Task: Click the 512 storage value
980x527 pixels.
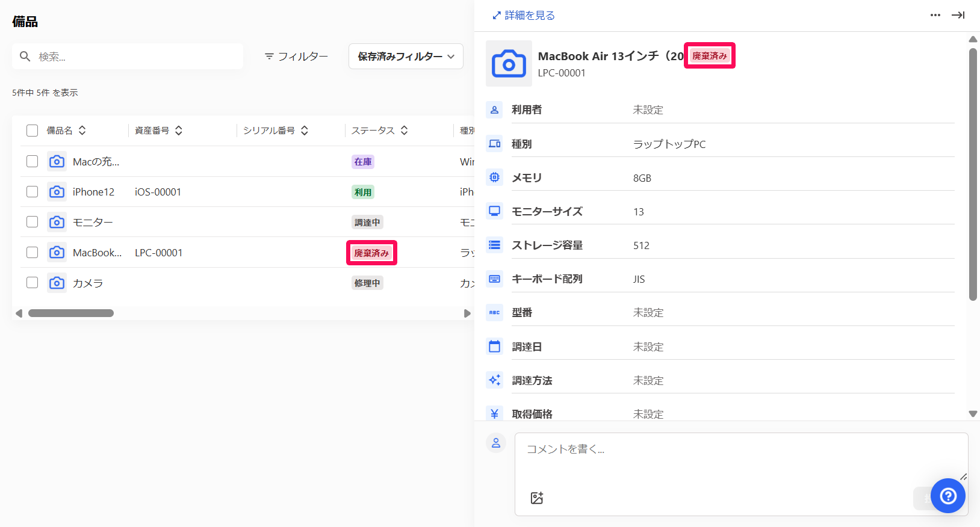Action: point(641,245)
